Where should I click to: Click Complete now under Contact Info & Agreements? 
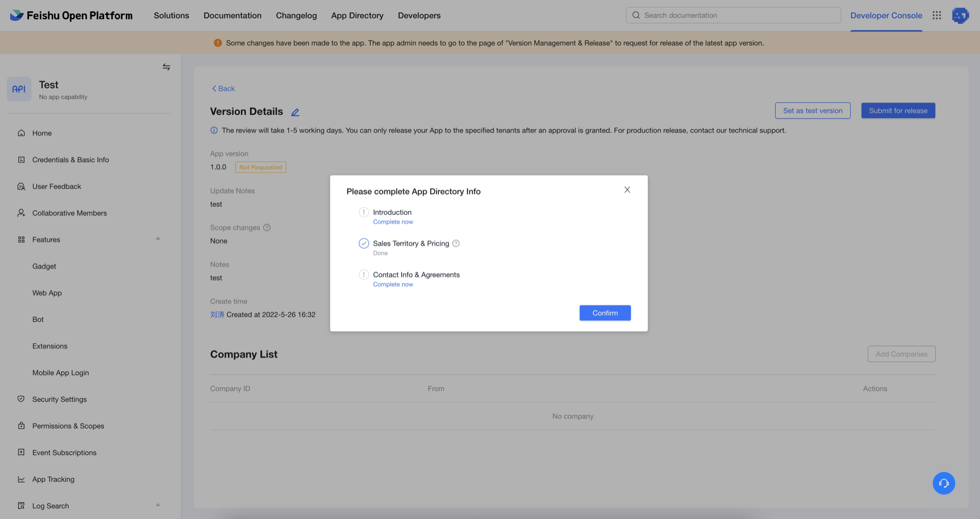pos(393,285)
